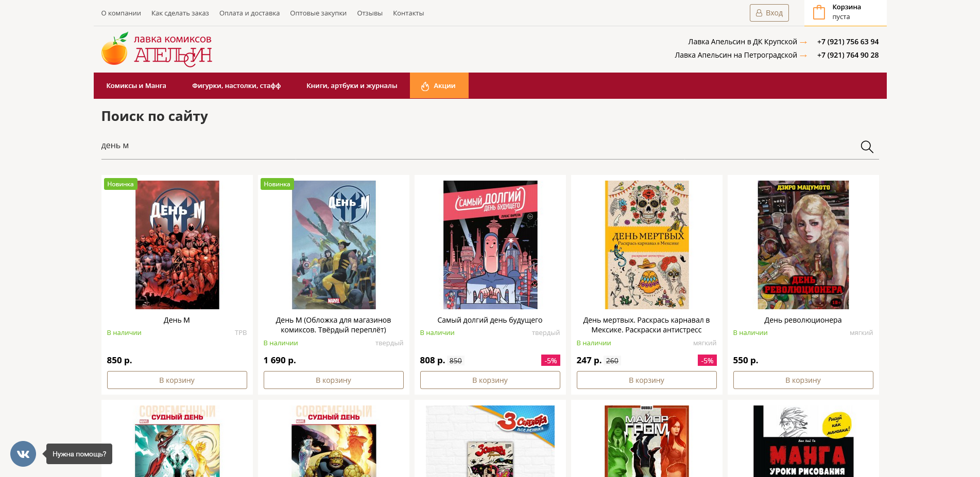Click arrow next to Лавка на Петроградской
The width and height of the screenshot is (980, 477).
[x=803, y=56]
